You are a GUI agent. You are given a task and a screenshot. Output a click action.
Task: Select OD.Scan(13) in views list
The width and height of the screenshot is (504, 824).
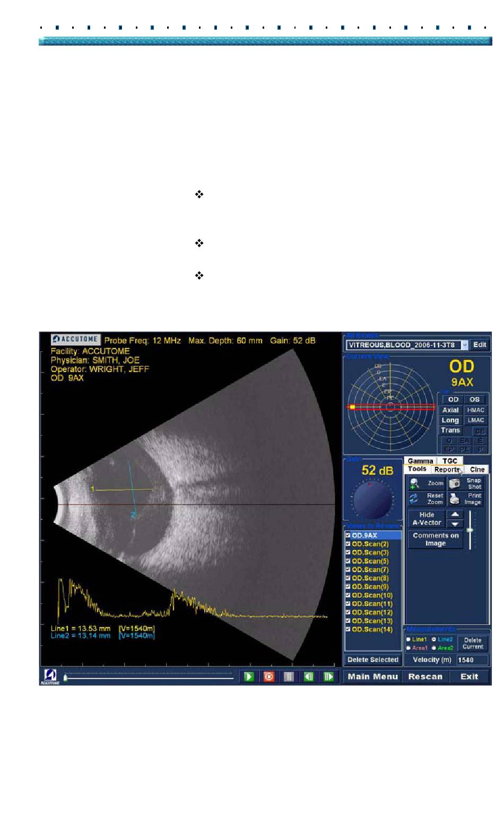point(372,621)
